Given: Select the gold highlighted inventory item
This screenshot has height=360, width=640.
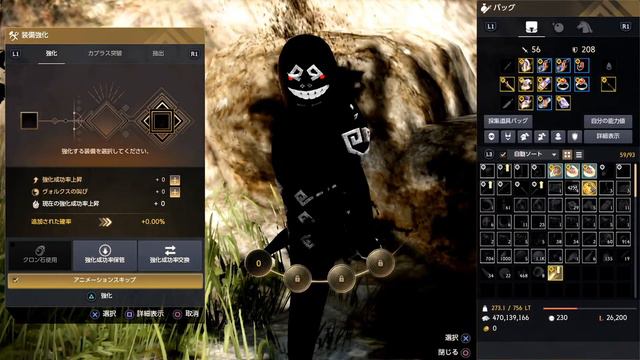Looking at the screenshot, I should [x=589, y=188].
